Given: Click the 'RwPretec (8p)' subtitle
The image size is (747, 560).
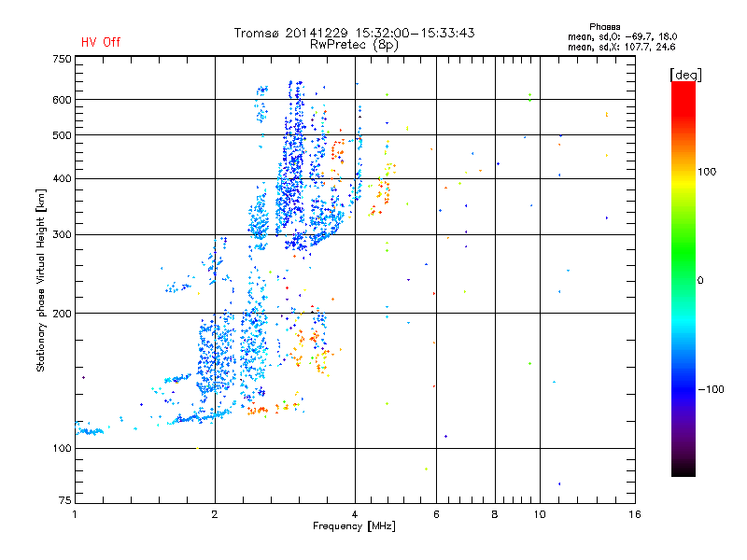Looking at the screenshot, I should [x=354, y=45].
